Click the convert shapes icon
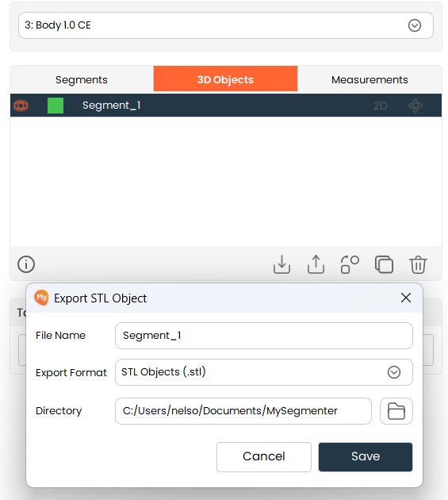 pyautogui.click(x=350, y=264)
